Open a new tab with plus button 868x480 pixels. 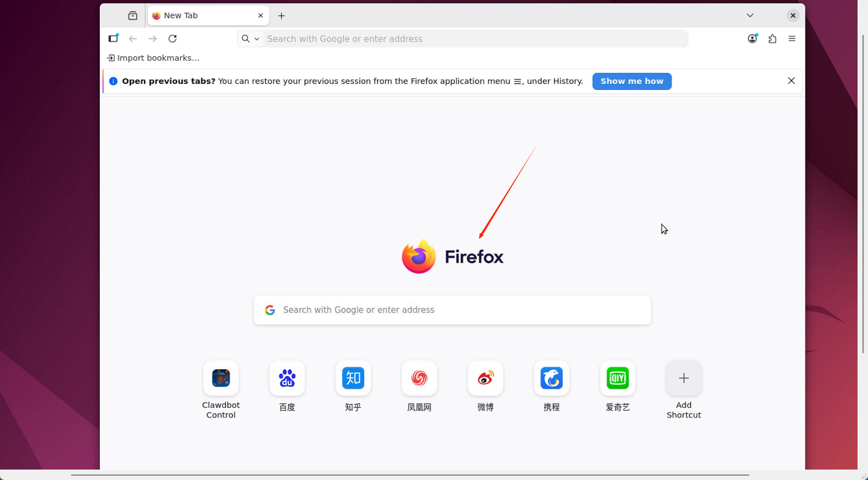(281, 16)
